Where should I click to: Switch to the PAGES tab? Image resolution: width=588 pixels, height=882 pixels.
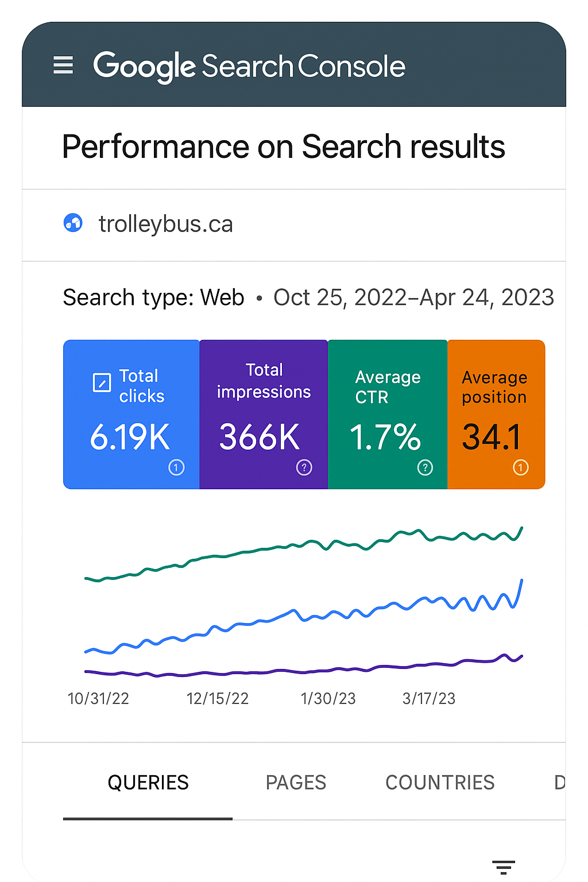[x=296, y=783]
